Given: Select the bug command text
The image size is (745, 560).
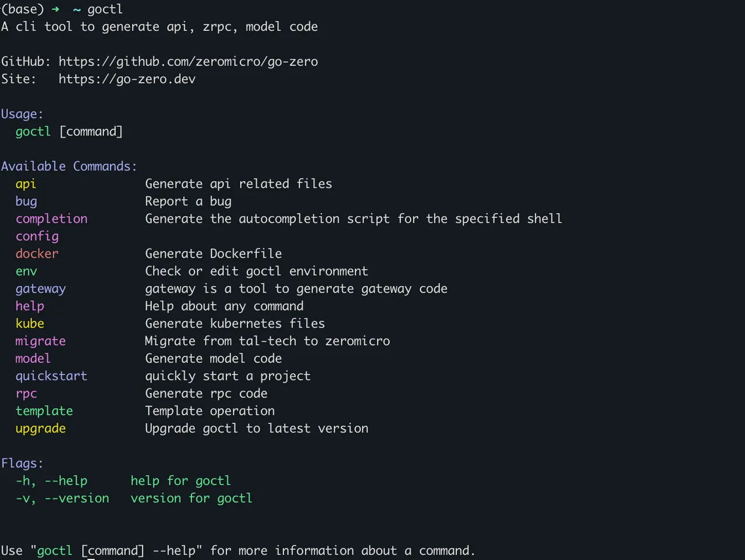Looking at the screenshot, I should pyautogui.click(x=26, y=202).
